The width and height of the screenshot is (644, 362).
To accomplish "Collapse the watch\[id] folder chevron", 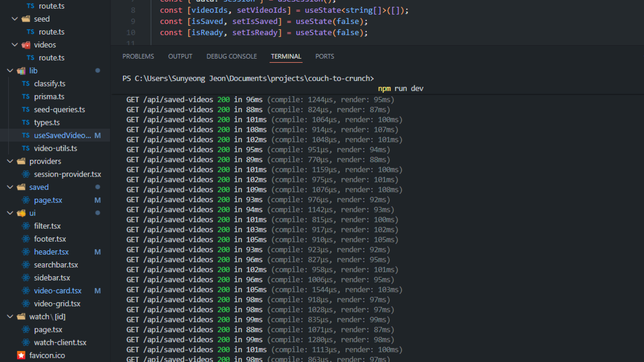I will coord(10,317).
